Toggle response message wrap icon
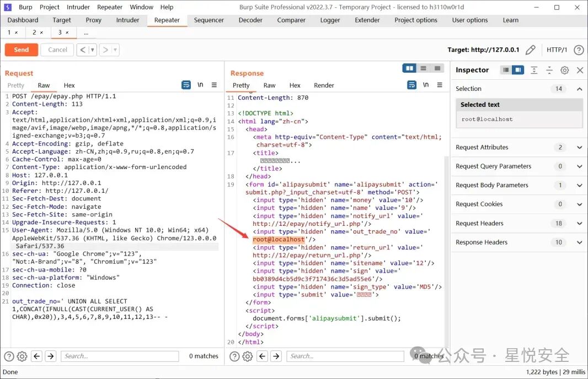588x379 pixels. pos(411,85)
